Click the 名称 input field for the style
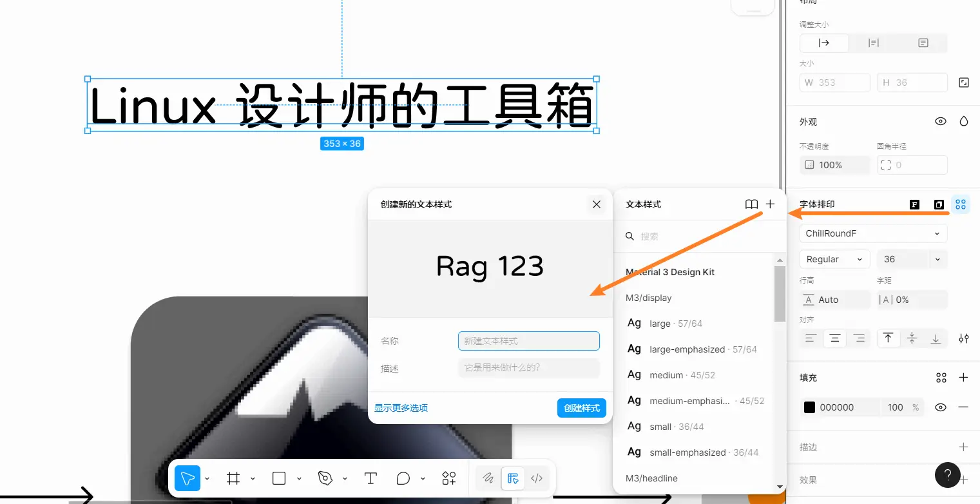This screenshot has width=980, height=504. (528, 341)
